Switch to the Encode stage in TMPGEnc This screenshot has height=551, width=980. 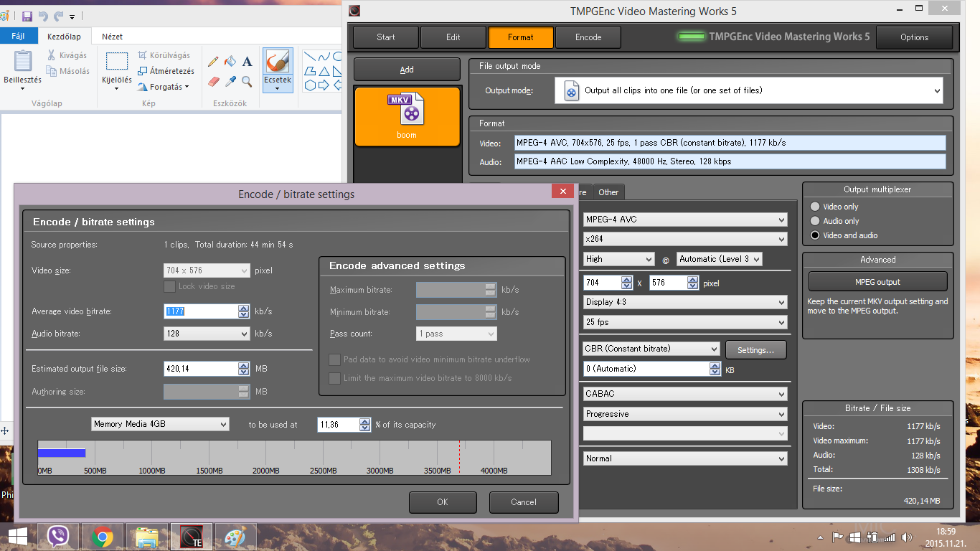coord(588,37)
